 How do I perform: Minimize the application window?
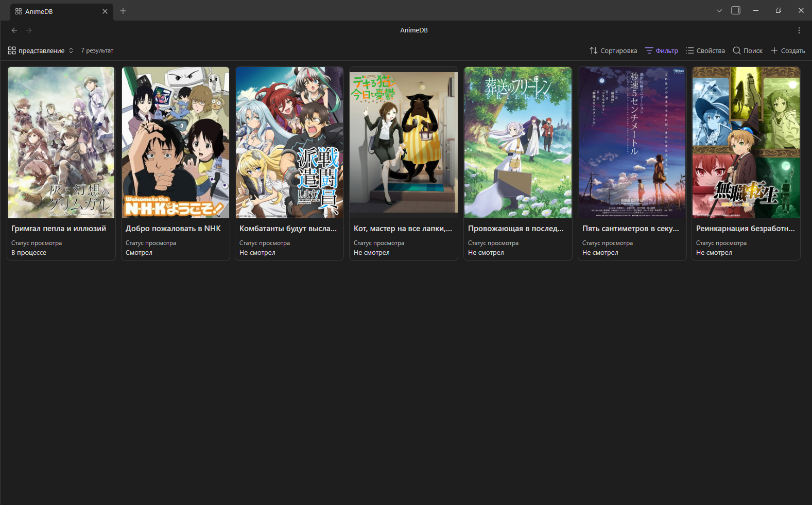[x=756, y=11]
